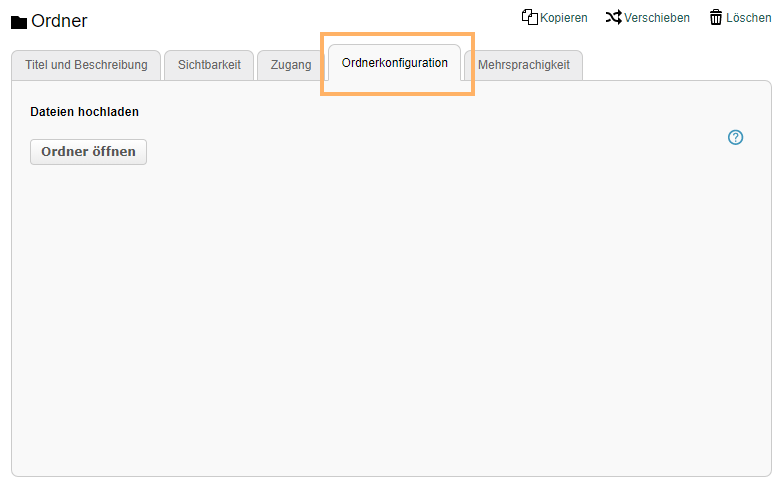Click the black folder icon beside Ordner
The height and width of the screenshot is (501, 782).
pos(18,22)
